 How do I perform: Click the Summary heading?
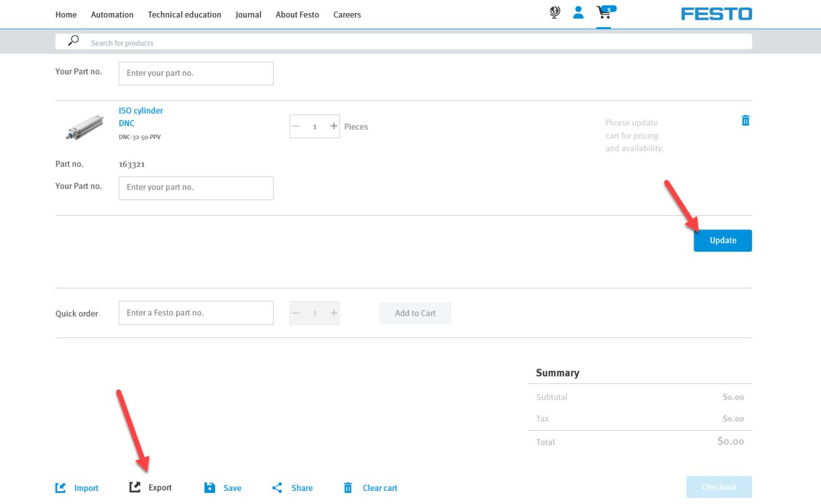tap(557, 373)
